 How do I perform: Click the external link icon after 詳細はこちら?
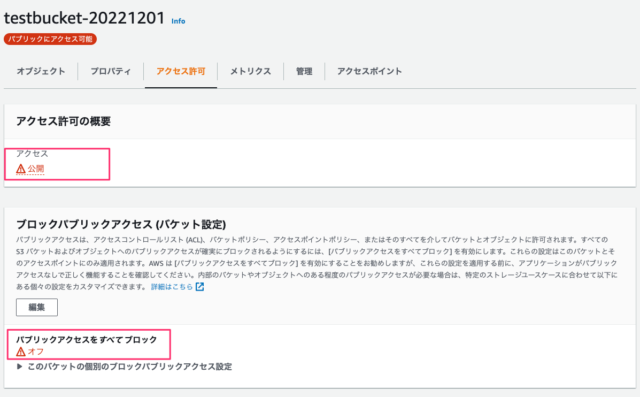[x=200, y=287]
